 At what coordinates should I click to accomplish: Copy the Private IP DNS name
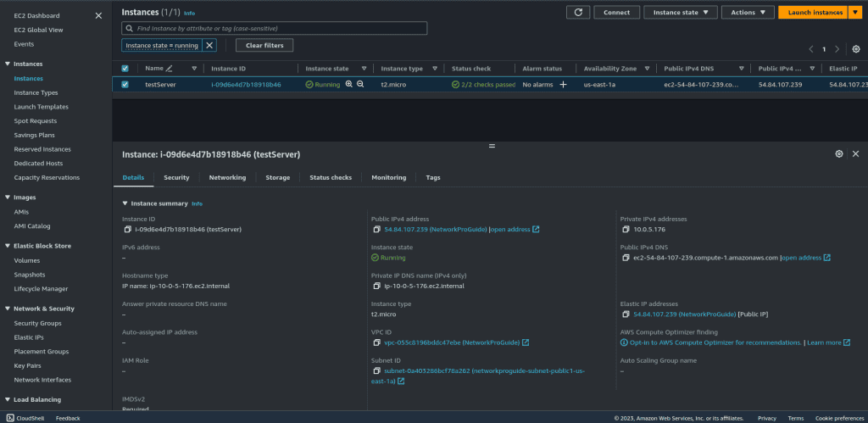coord(377,287)
